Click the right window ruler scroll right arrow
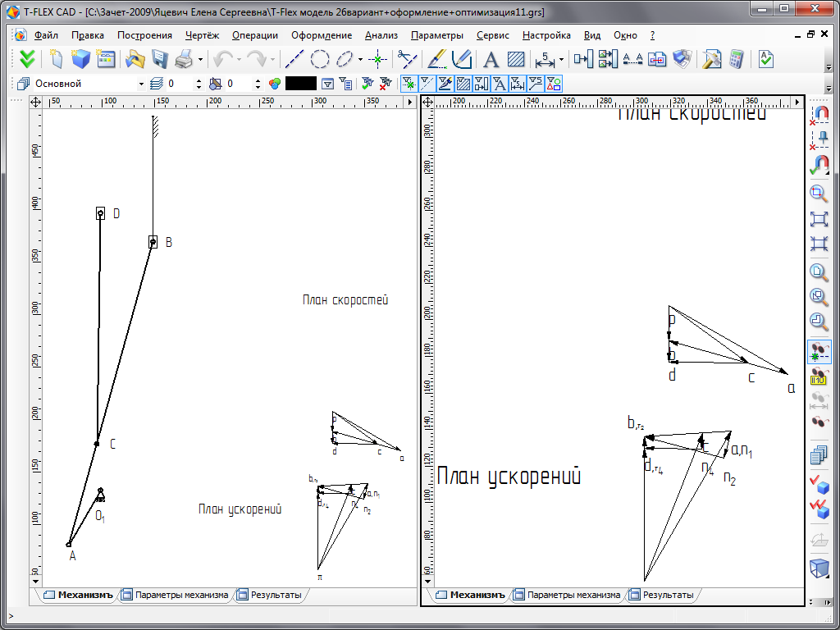 797,102
